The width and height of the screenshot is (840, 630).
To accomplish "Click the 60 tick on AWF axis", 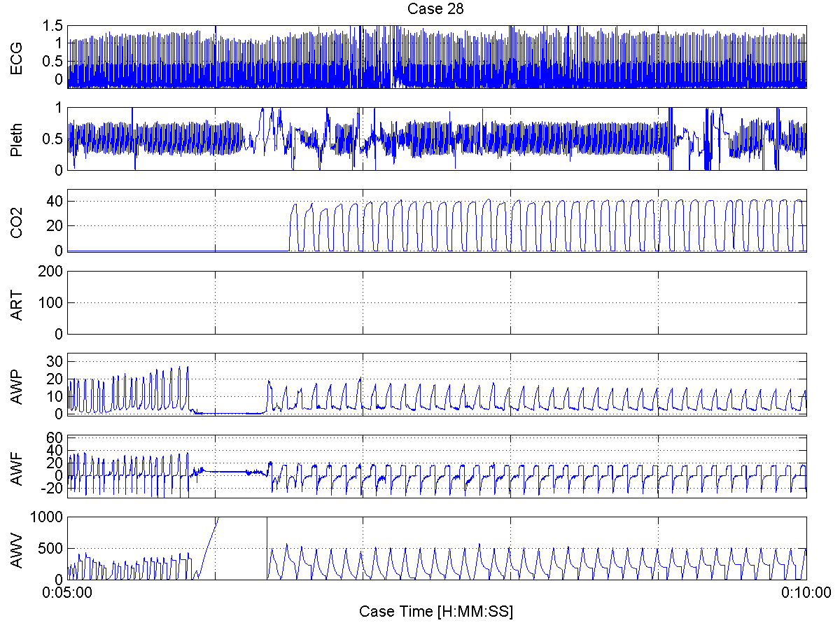I will click(x=56, y=437).
